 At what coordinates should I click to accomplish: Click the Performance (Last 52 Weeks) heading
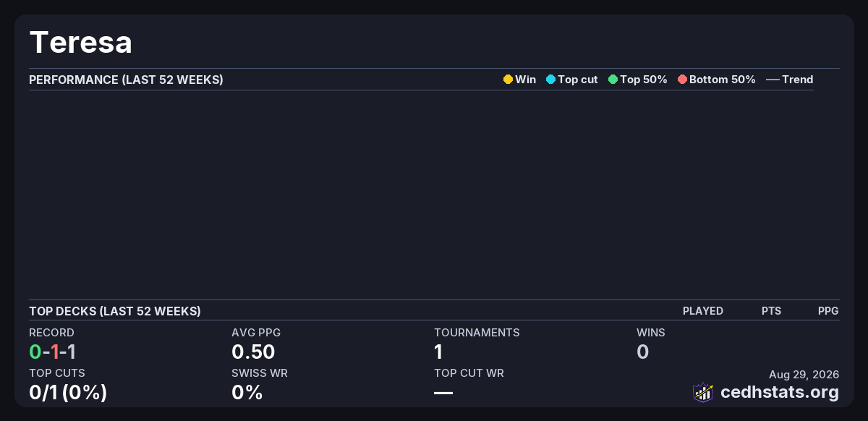point(126,80)
